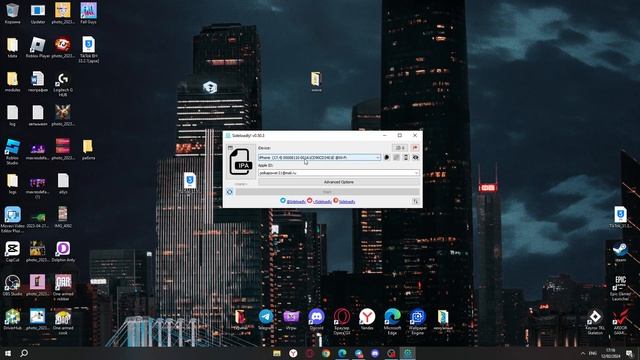Open the Roblox Studio desktop shortcut

(12, 151)
